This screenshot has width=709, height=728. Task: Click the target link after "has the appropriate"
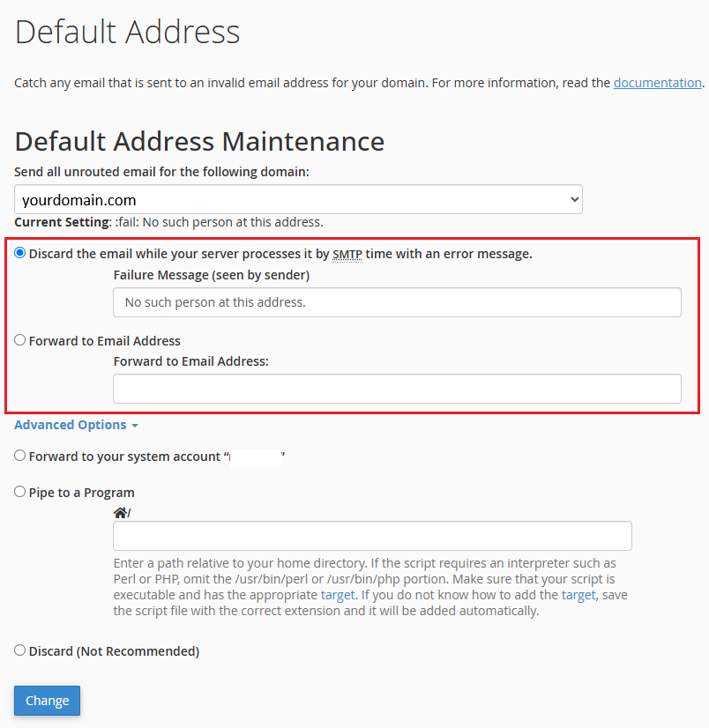[337, 595]
